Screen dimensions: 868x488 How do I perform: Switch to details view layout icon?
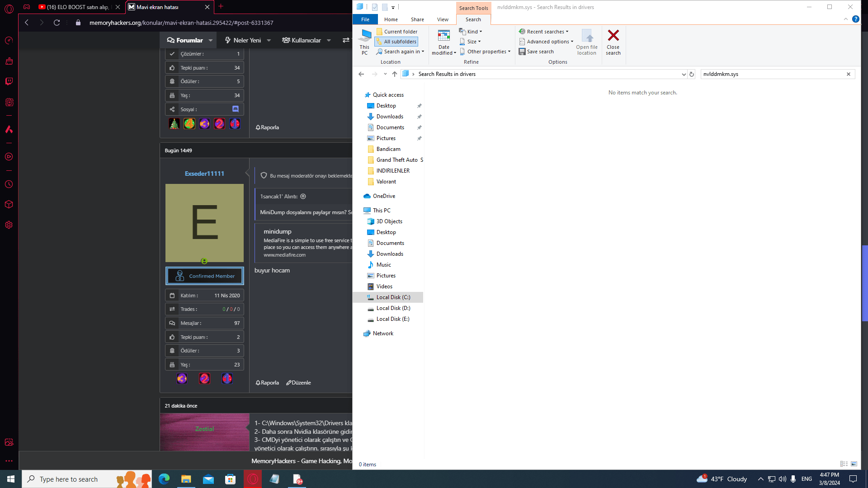click(844, 464)
